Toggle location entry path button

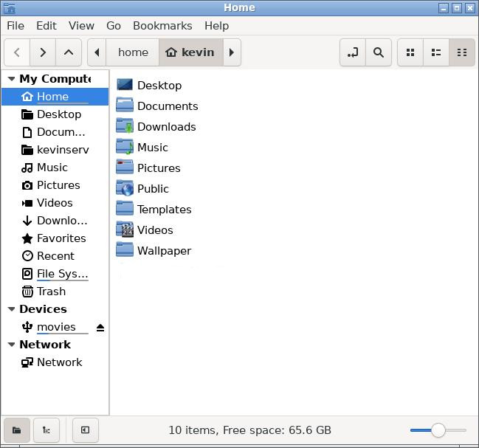[353, 52]
